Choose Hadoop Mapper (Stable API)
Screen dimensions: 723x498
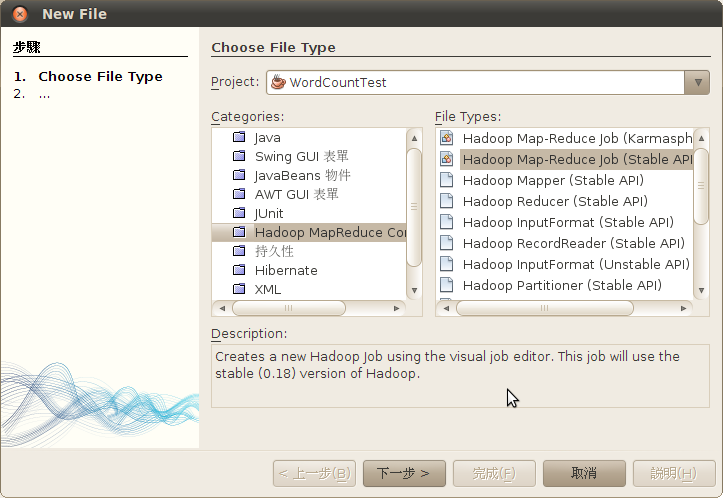pos(564,180)
